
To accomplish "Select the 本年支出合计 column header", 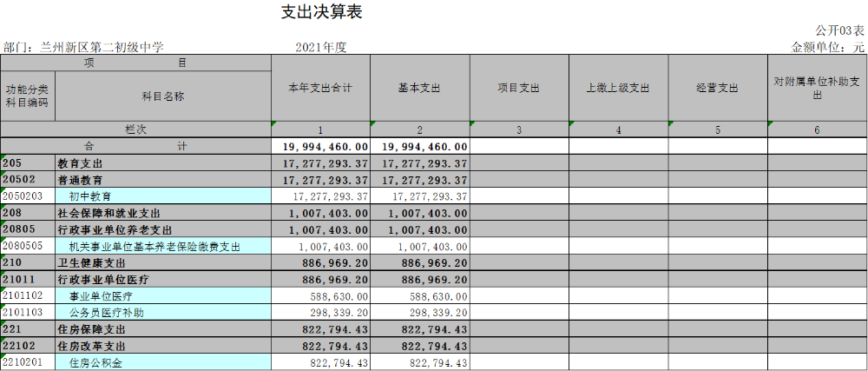I will tap(320, 89).
